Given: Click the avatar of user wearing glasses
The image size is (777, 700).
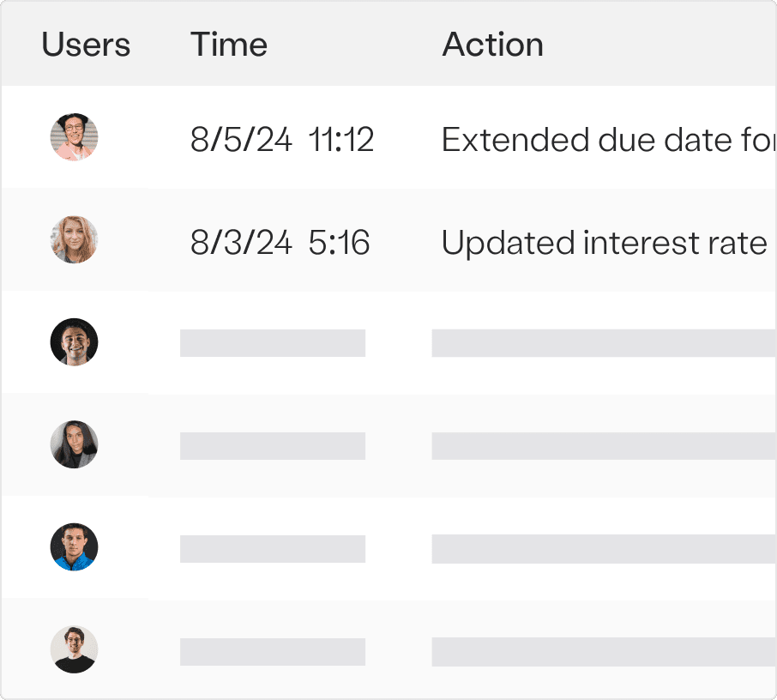Looking at the screenshot, I should 75,137.
